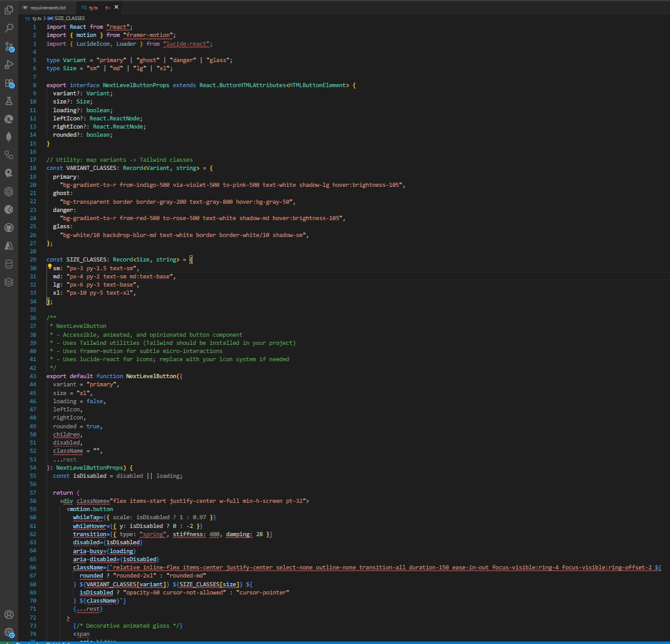The width and height of the screenshot is (670, 644).
Task: Close the ty.ts tab
Action: (116, 8)
